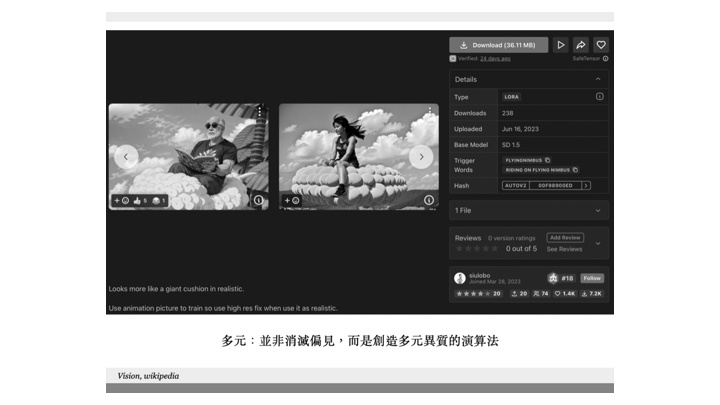The width and height of the screenshot is (720, 405).
Task: Click the thumbs-up 5 reaction
Action: pyautogui.click(x=140, y=201)
